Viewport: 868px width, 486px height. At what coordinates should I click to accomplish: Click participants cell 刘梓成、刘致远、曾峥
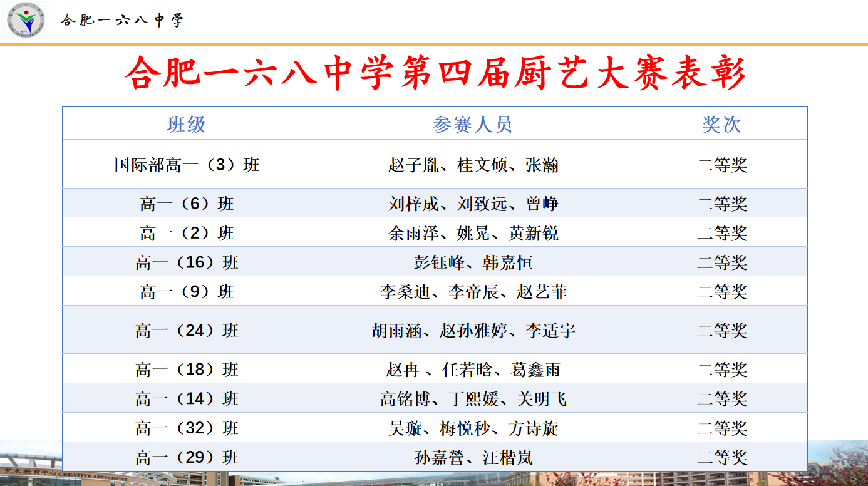pos(473,204)
